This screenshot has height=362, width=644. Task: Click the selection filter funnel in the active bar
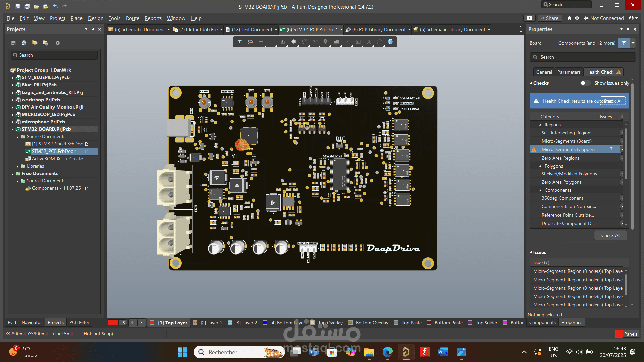point(239,42)
